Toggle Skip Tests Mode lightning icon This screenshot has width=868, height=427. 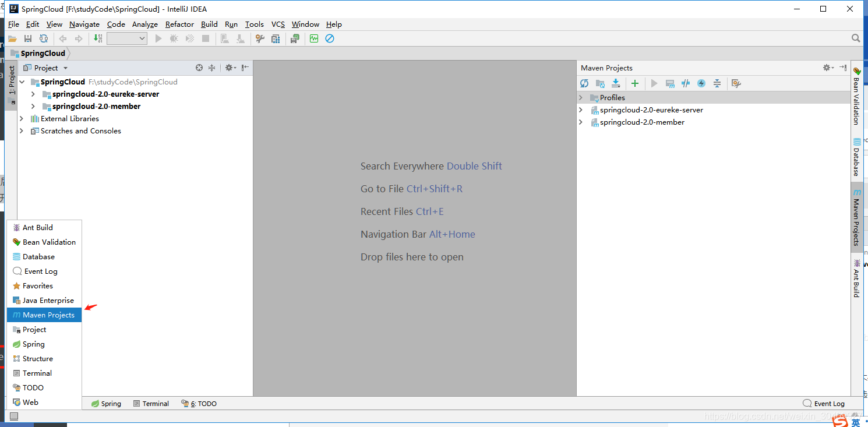click(x=701, y=83)
